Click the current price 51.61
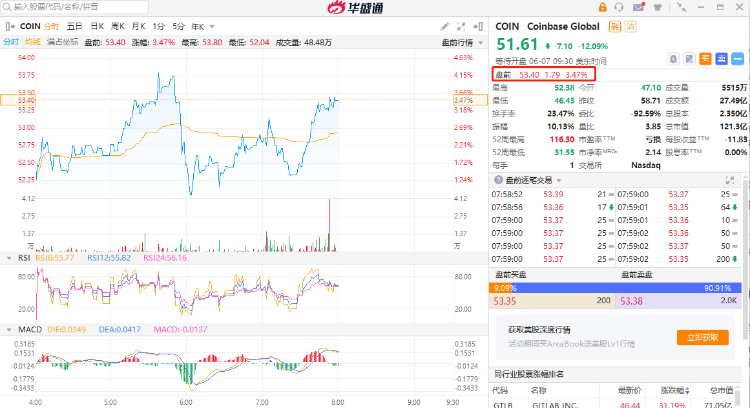The width and height of the screenshot is (750, 408). pos(517,44)
